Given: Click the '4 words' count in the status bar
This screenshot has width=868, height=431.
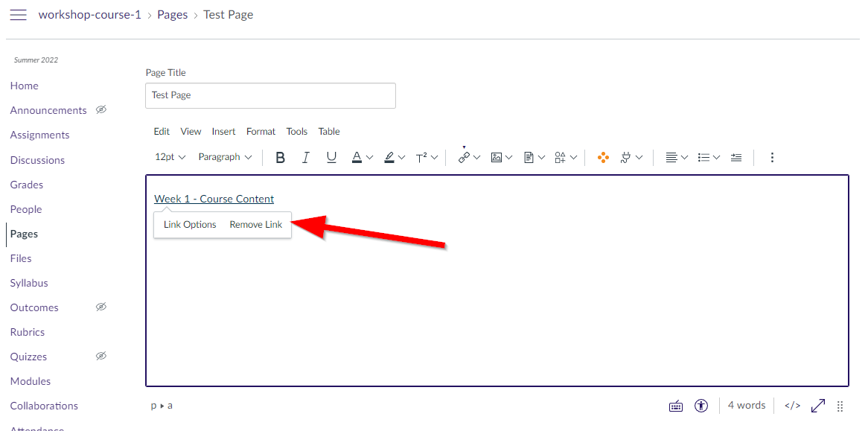Looking at the screenshot, I should tap(746, 406).
